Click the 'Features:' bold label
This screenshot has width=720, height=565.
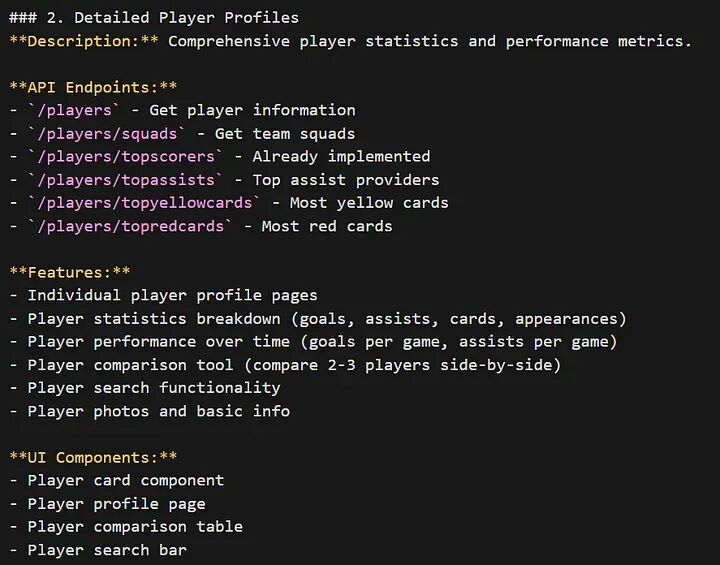pos(70,272)
